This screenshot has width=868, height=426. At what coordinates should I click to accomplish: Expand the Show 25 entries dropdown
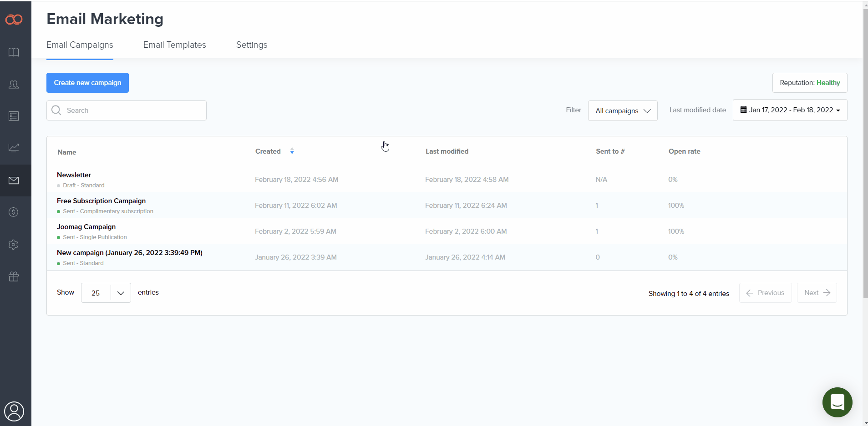106,293
